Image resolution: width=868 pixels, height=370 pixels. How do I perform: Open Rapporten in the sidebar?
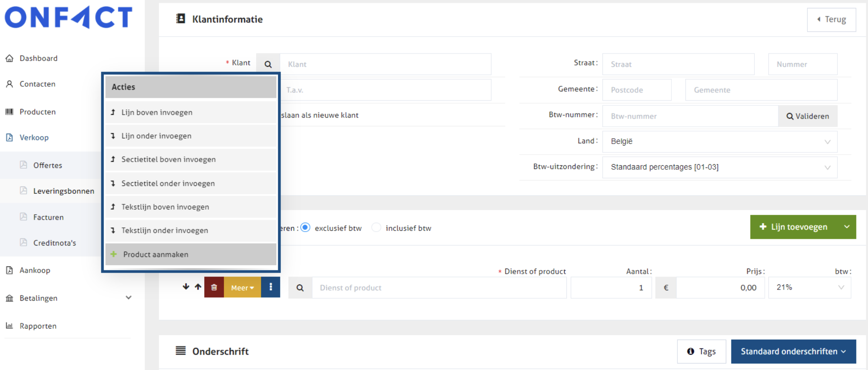click(38, 326)
